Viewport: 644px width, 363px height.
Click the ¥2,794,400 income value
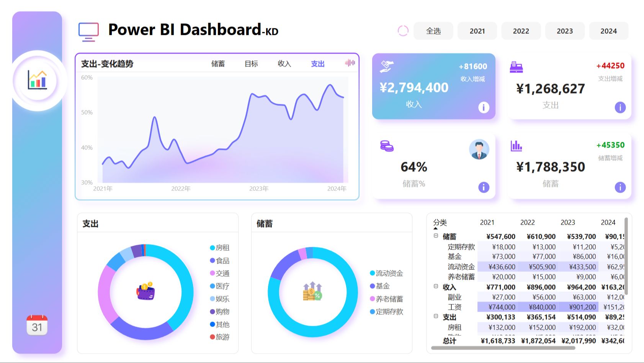414,88
